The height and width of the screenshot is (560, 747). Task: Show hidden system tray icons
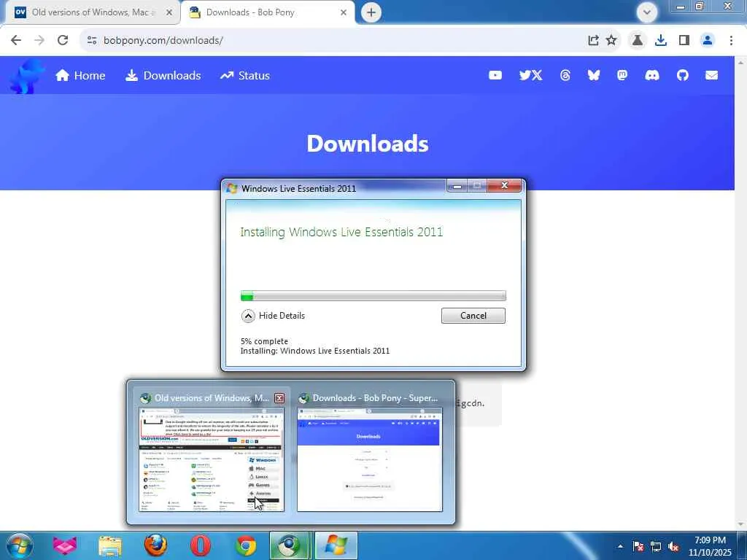pos(620,546)
